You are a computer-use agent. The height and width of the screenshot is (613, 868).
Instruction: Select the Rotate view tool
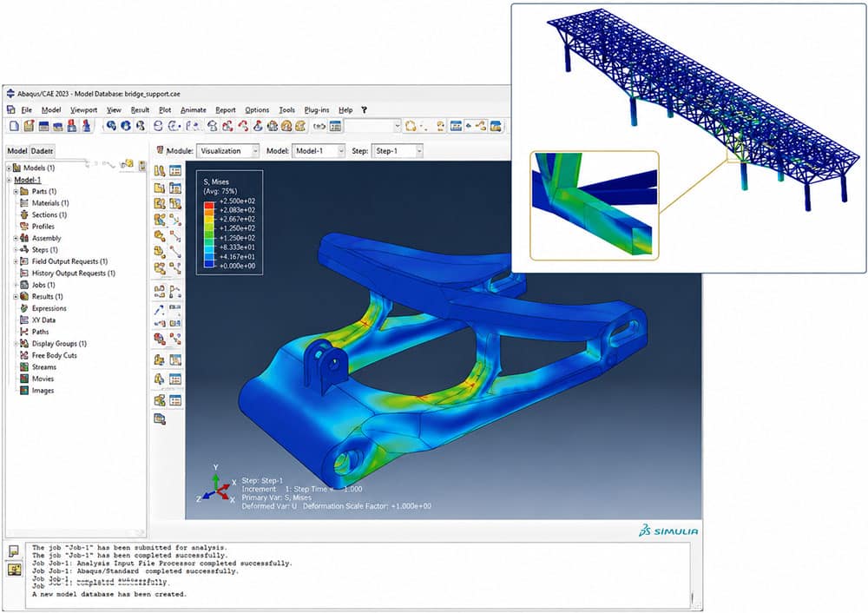click(x=126, y=126)
